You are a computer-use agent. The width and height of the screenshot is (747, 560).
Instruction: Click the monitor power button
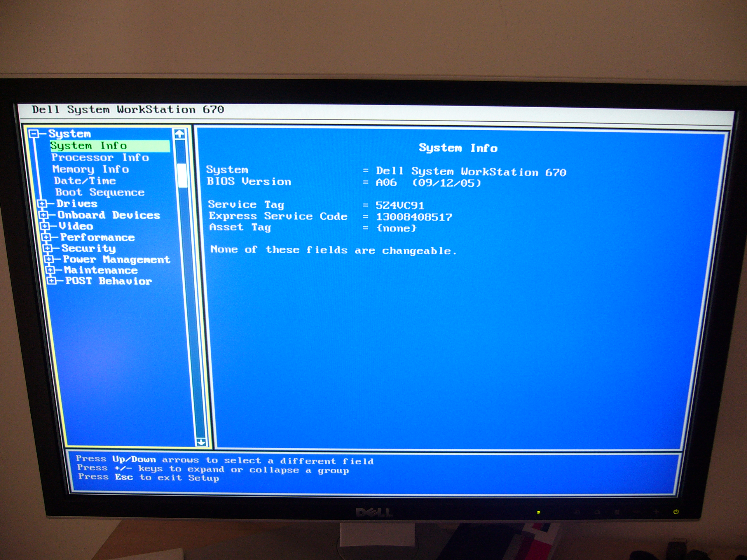click(676, 512)
